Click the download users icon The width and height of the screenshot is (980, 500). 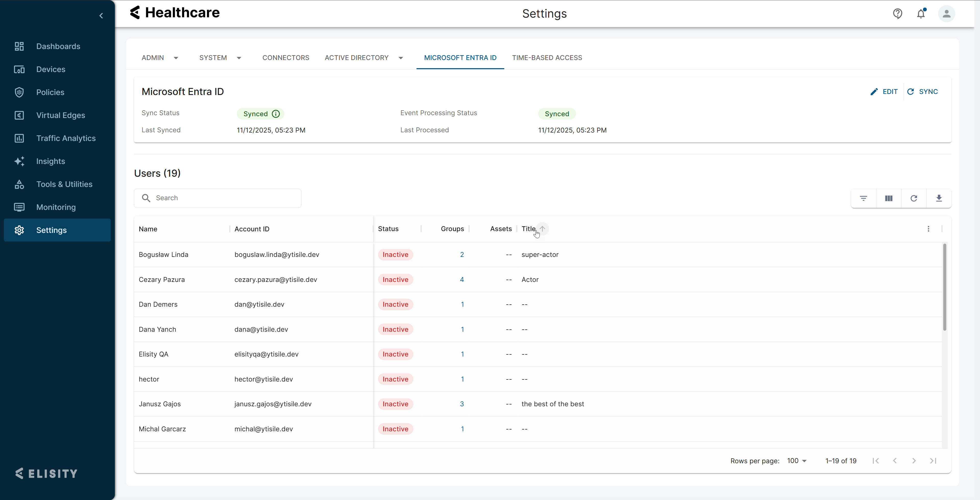point(939,198)
